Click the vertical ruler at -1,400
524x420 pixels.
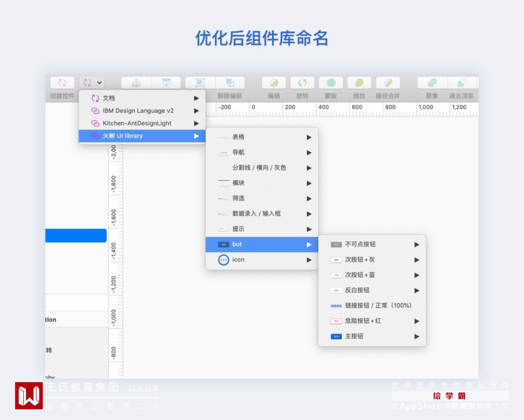[x=113, y=251]
